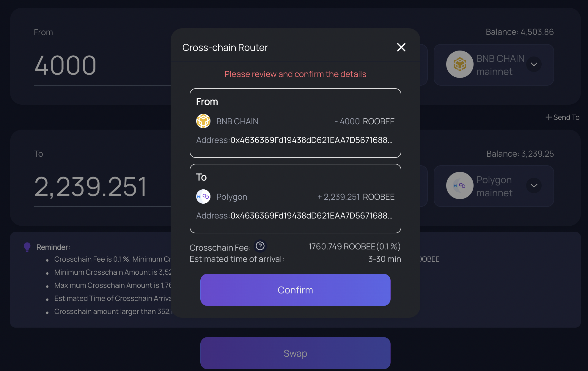This screenshot has width=588, height=371.
Task: Expand the BNB CHAIN mainnet chevron
Action: tap(534, 65)
